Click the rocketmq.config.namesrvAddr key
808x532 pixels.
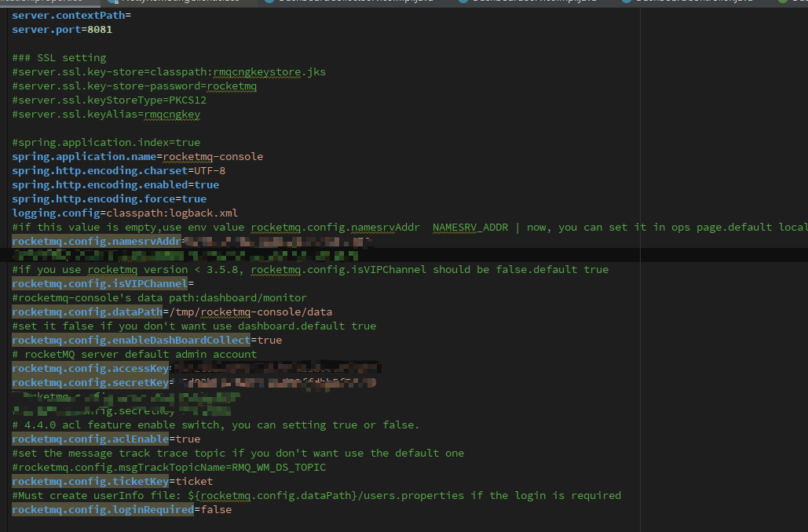97,241
